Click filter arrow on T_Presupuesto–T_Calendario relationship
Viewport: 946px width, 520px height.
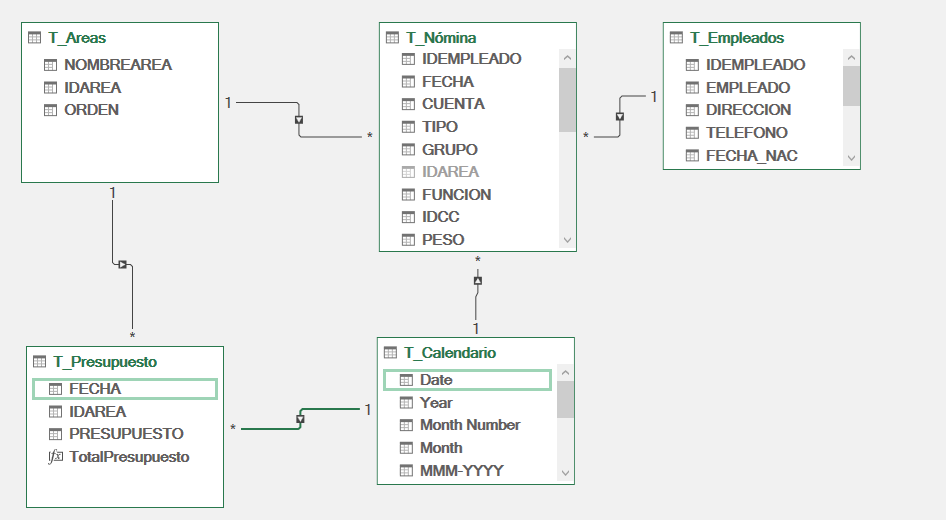point(300,419)
